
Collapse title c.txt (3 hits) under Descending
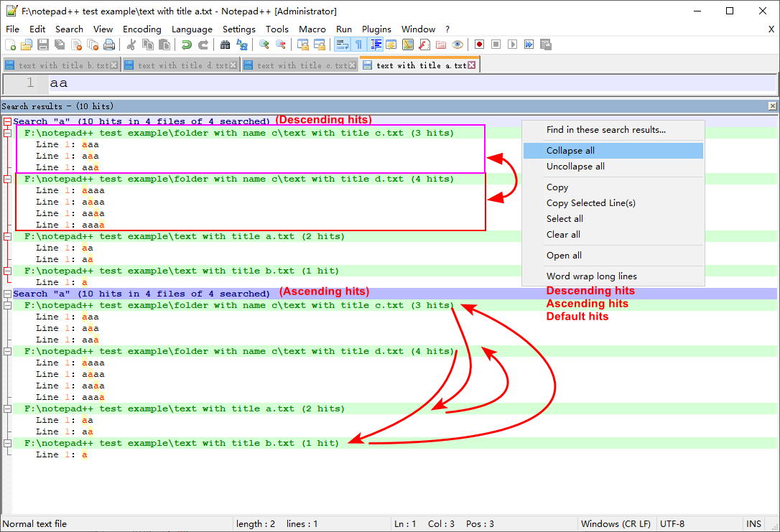tap(7, 133)
